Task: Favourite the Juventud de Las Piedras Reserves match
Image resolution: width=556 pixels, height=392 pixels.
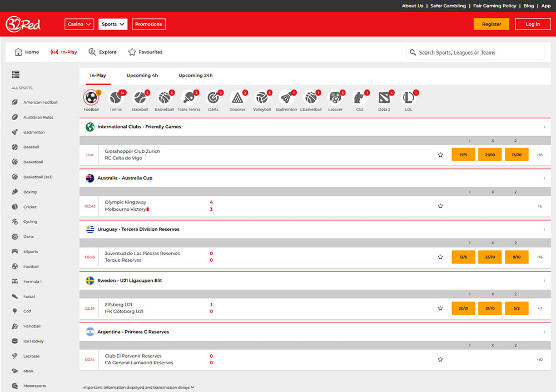Action: (x=440, y=257)
